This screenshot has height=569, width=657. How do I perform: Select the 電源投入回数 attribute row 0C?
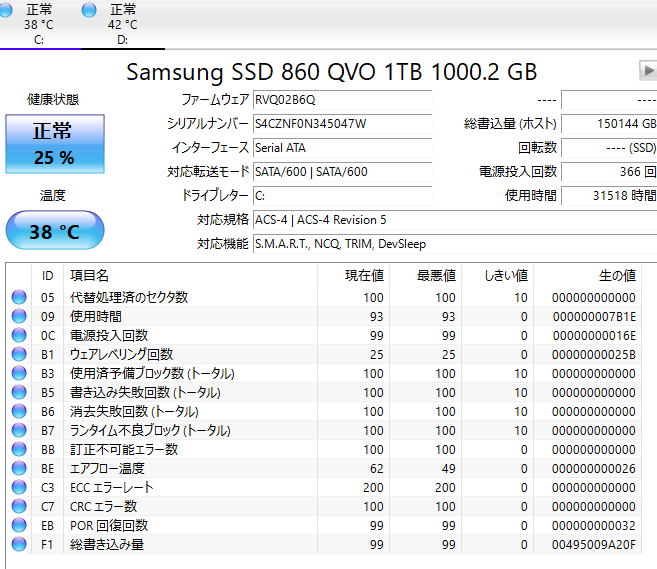pos(323,335)
